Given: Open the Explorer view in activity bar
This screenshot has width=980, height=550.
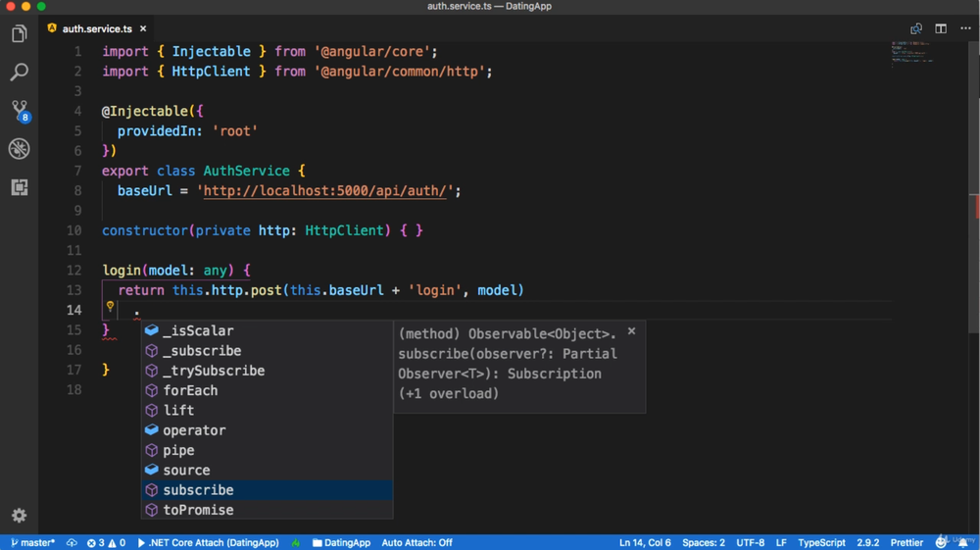Looking at the screenshot, I should click(19, 34).
